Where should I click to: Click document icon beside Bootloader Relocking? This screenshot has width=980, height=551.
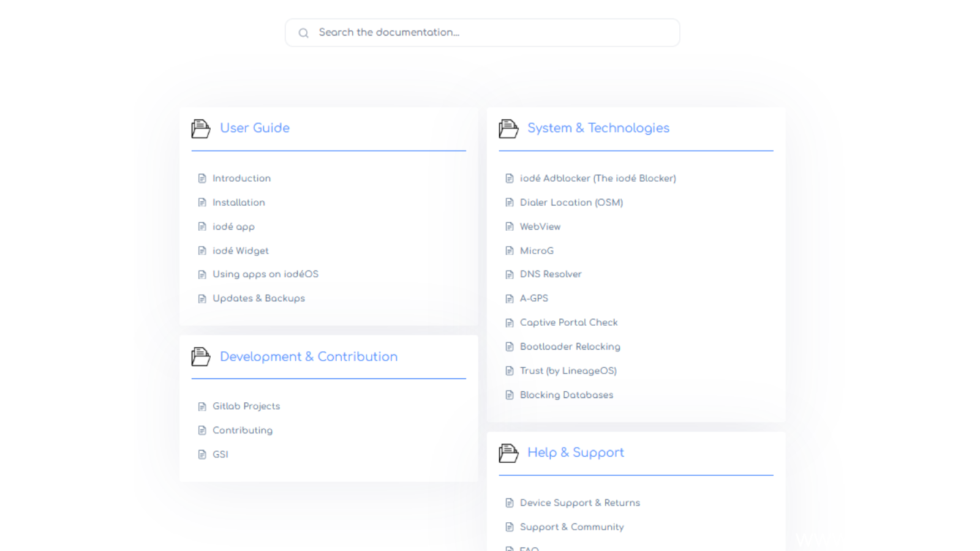[510, 347]
